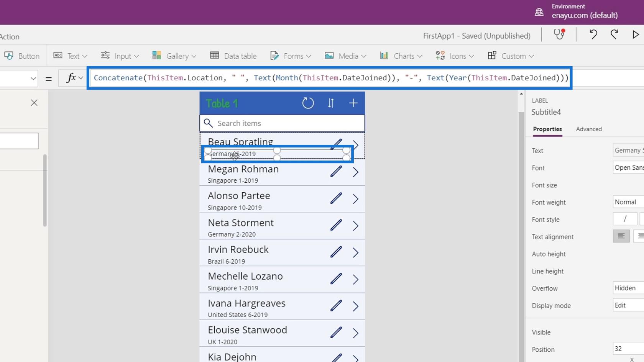Click the arrow next to Alonso Partee
This screenshot has height=362, width=644.
click(x=355, y=199)
